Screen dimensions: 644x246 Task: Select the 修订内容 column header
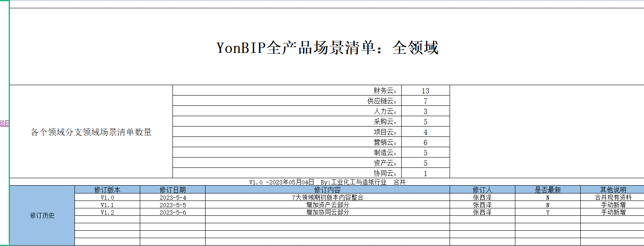(x=328, y=190)
